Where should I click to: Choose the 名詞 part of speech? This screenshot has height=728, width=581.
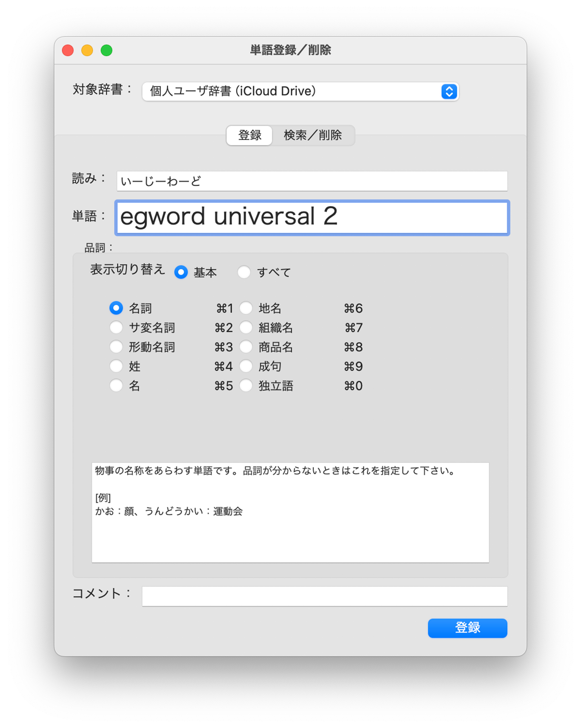coord(116,308)
